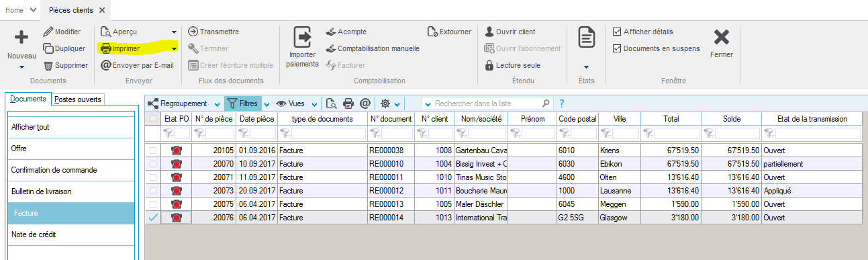Switch to Postes ouverts tab
Screen dimensions: 868x260
coord(78,99)
